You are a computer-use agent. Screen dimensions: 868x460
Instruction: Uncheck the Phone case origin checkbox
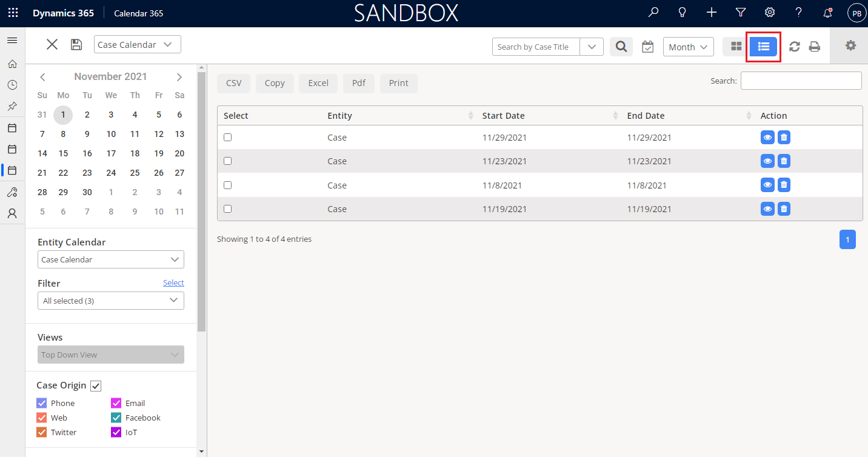point(42,403)
